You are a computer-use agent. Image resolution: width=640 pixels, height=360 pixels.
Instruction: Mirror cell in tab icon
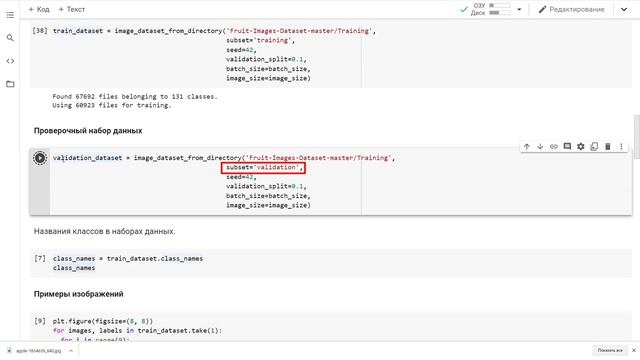594,147
